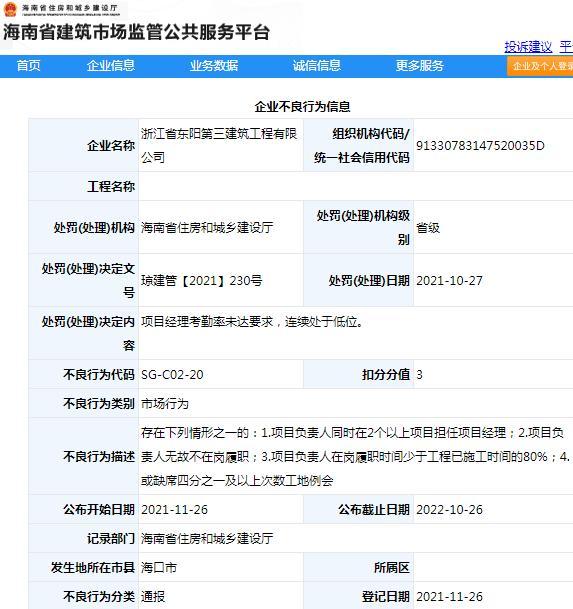Open the 业务数据 menu

tap(214, 66)
